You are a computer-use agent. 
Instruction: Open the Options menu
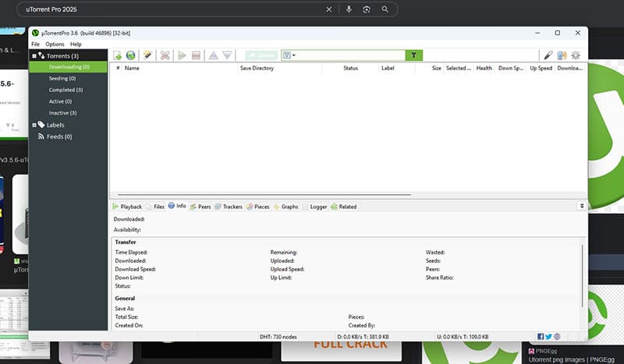(x=55, y=44)
